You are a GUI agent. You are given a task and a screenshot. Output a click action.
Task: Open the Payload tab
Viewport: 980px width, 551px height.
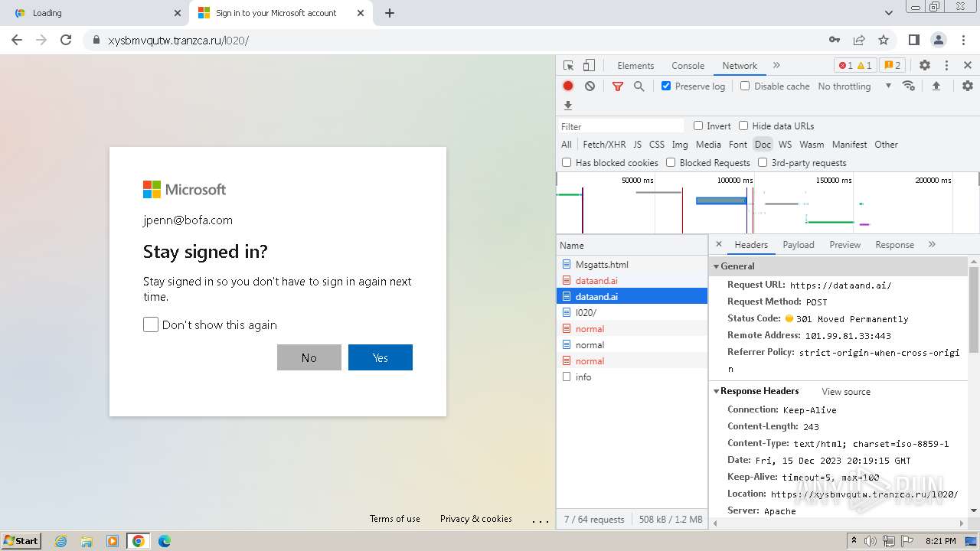tap(799, 245)
